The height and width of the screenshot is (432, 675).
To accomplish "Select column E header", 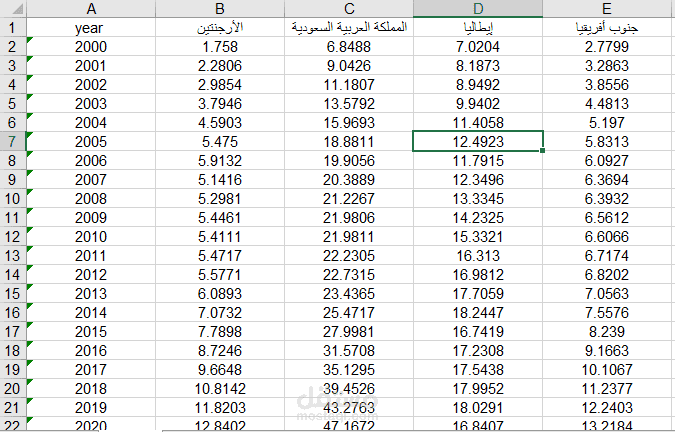I will click(607, 9).
